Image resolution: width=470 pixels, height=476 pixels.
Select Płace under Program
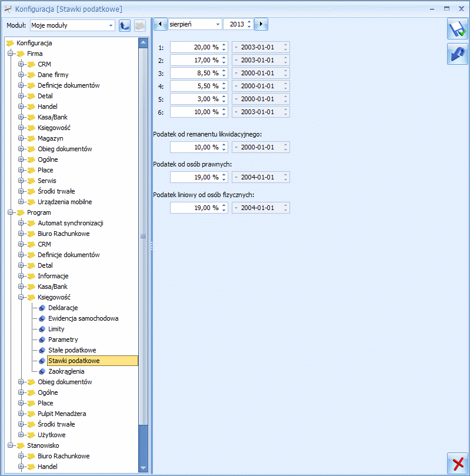pyautogui.click(x=45, y=403)
